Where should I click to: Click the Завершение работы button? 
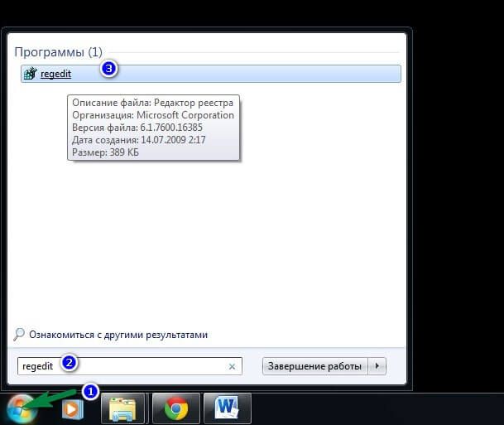pyautogui.click(x=315, y=366)
